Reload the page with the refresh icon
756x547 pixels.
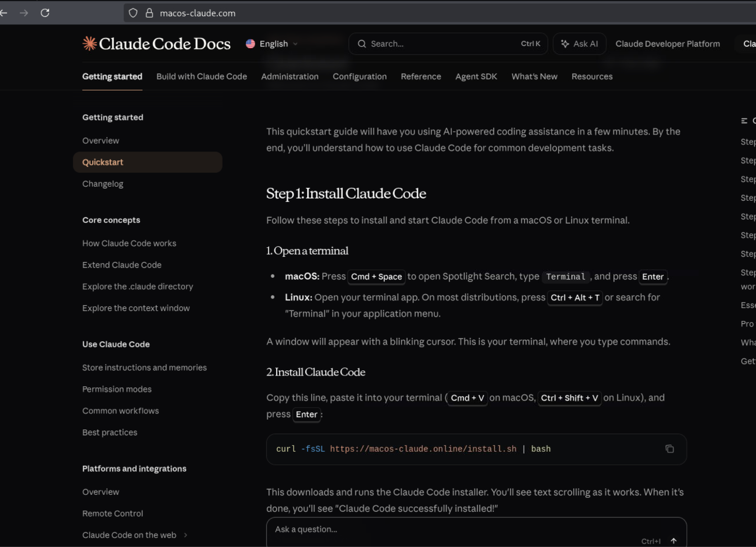(45, 13)
